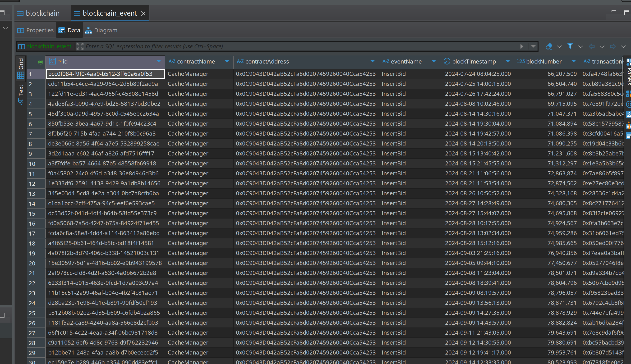Open the eventName column sort dropdown

434,61
